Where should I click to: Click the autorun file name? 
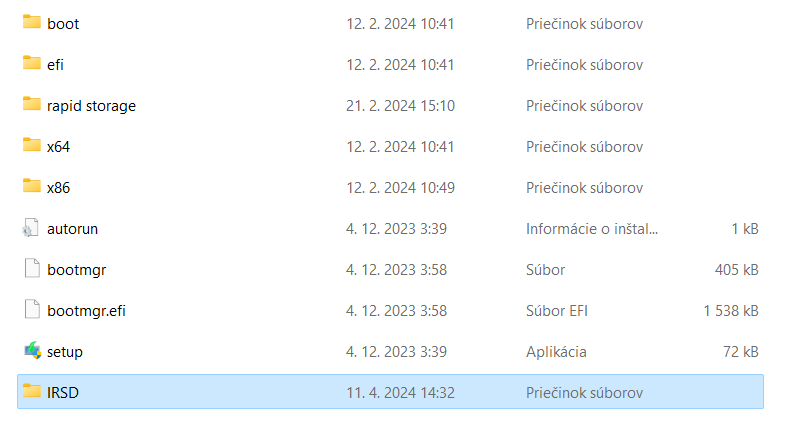tap(73, 229)
